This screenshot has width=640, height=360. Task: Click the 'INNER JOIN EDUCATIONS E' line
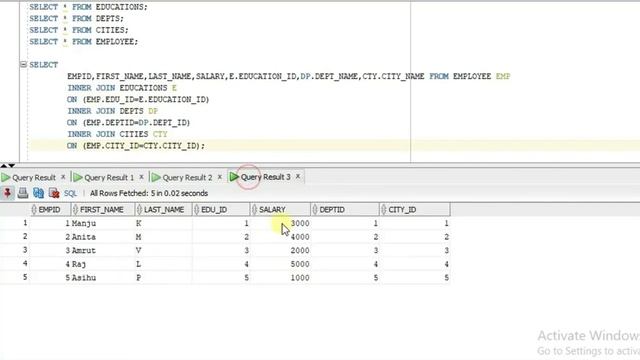122,88
